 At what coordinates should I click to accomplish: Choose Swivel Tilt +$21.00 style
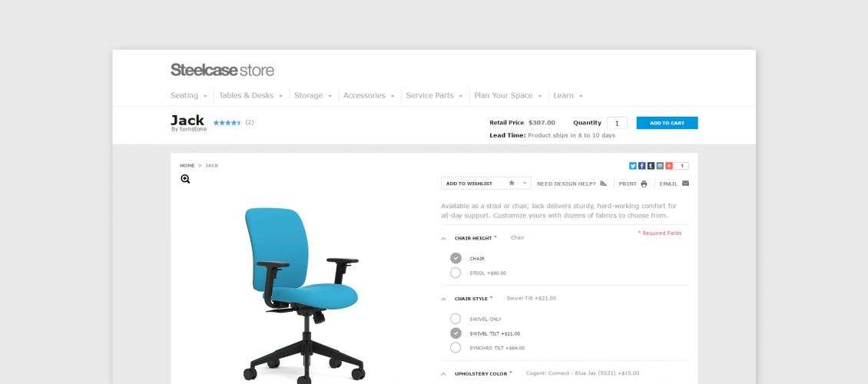coord(456,333)
